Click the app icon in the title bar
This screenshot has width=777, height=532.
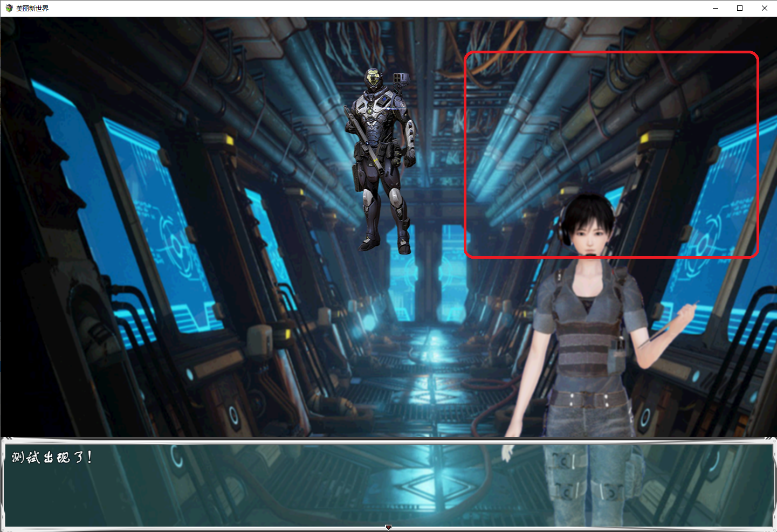tap(9, 8)
